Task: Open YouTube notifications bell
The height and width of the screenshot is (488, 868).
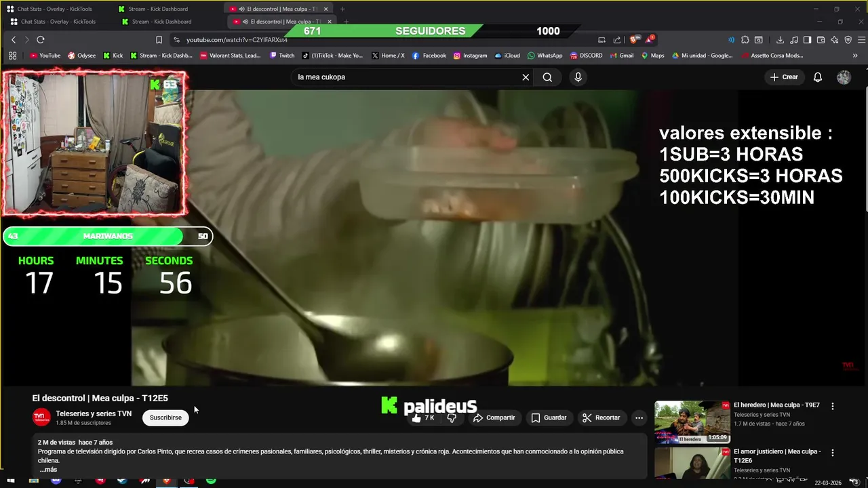Action: click(x=818, y=77)
